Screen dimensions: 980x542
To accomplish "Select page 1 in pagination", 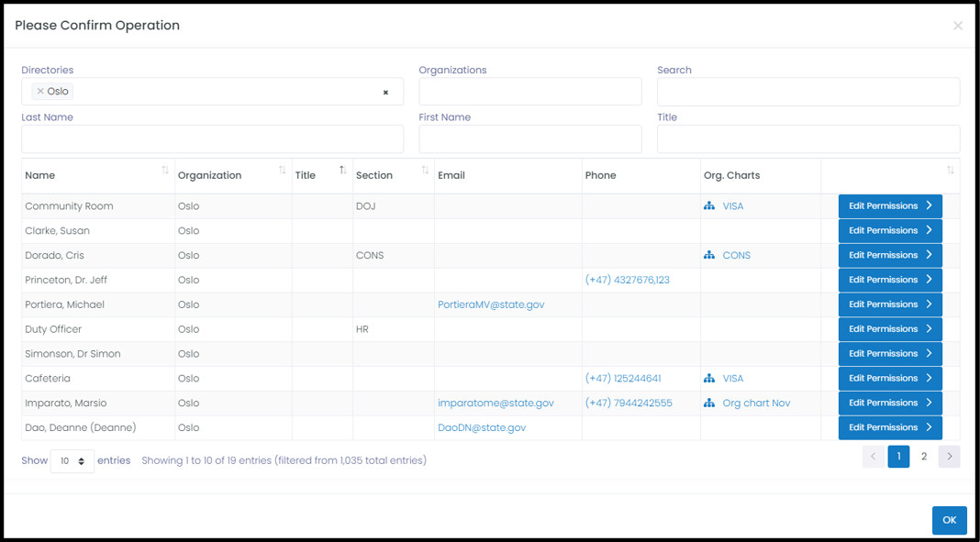I will pyautogui.click(x=898, y=457).
